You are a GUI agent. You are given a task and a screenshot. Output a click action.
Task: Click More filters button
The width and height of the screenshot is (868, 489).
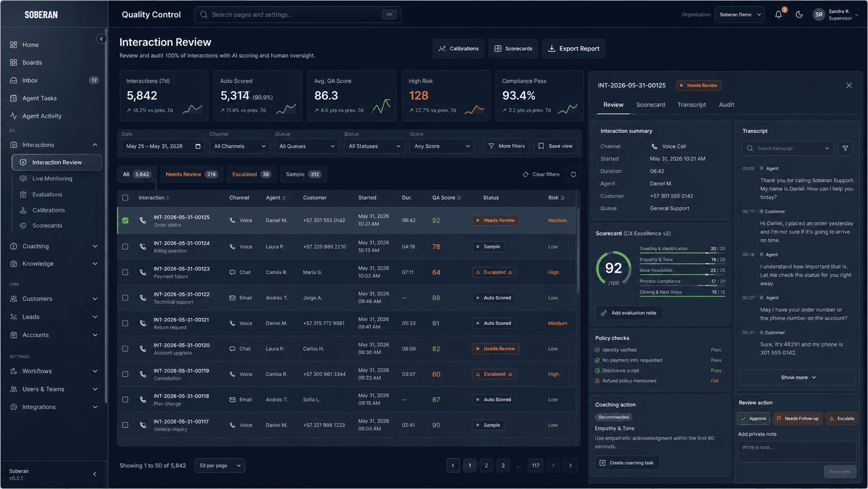pos(507,146)
